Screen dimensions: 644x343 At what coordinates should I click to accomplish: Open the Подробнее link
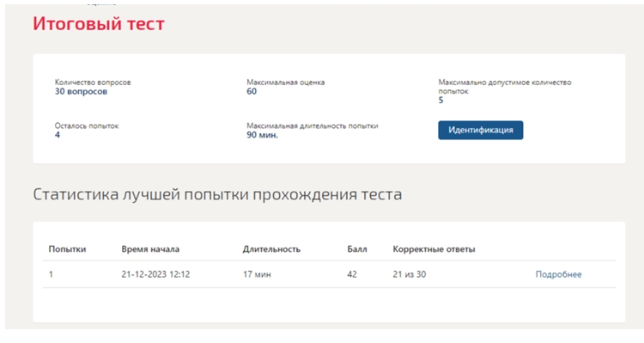(558, 274)
